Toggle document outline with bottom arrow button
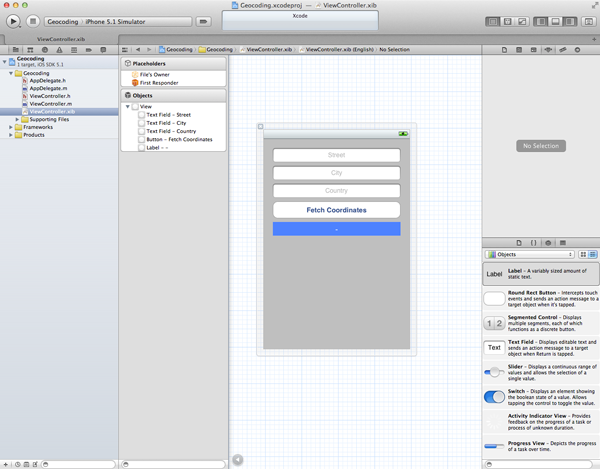 point(238,459)
